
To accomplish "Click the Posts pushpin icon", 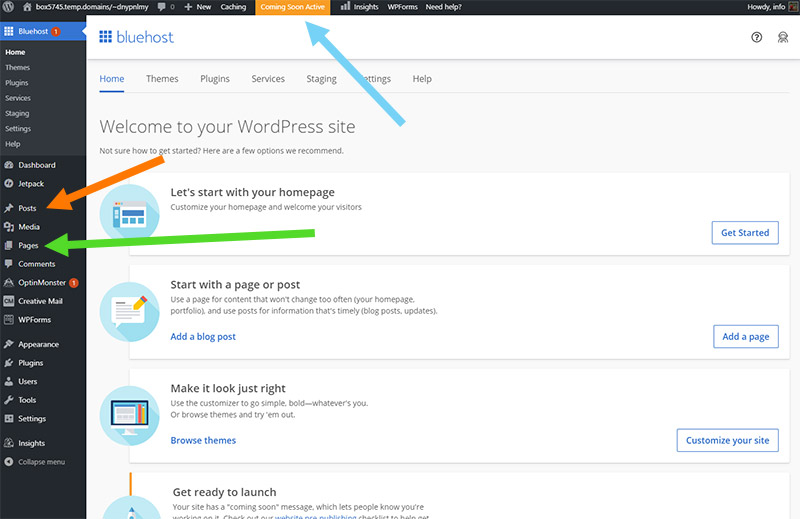I will 9,208.
